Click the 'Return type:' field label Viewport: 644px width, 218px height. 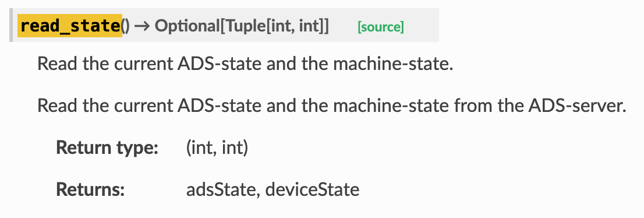tap(107, 147)
